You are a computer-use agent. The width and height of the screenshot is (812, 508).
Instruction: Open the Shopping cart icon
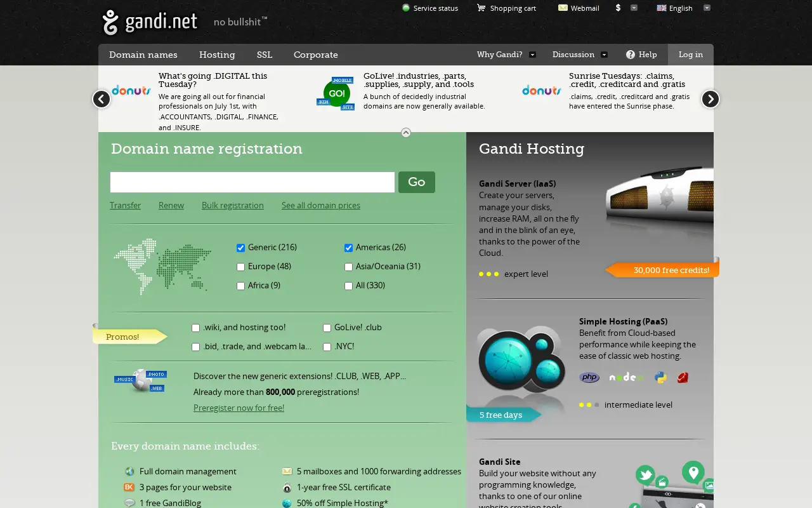tap(481, 8)
